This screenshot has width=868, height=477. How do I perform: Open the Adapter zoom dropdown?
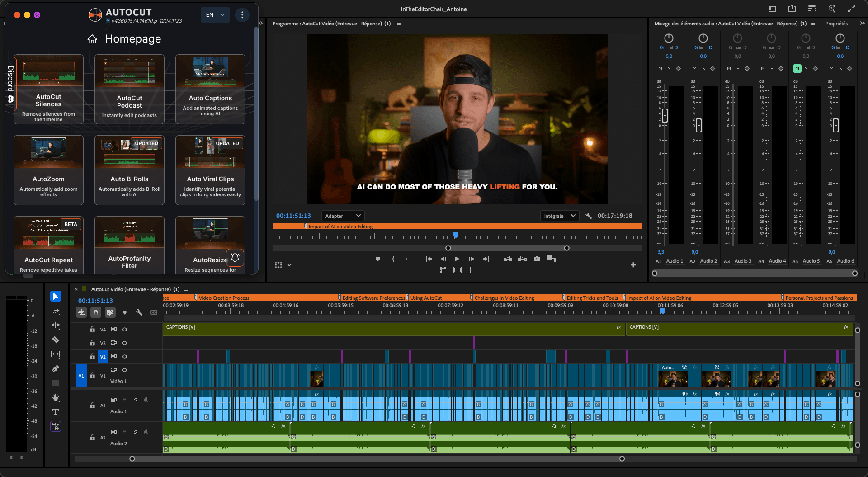343,216
